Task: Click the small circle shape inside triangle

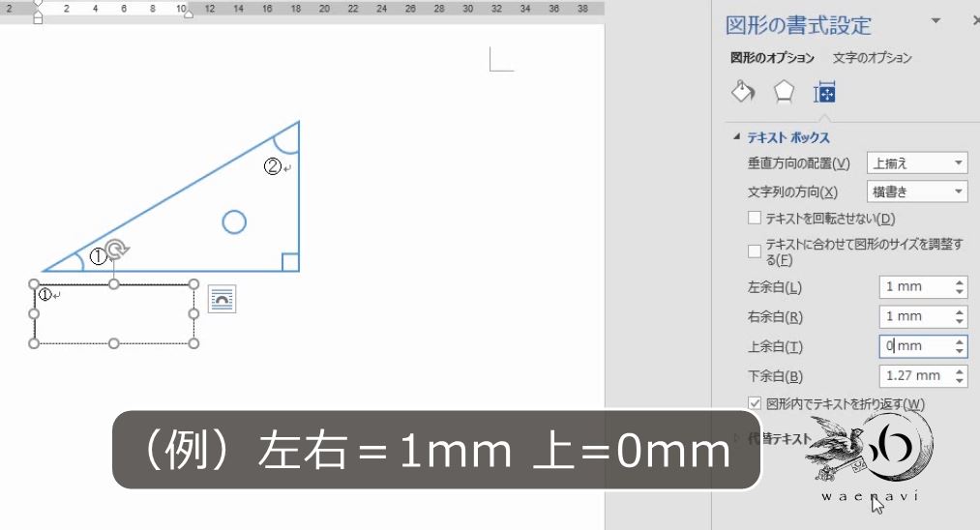Action: 234,221
